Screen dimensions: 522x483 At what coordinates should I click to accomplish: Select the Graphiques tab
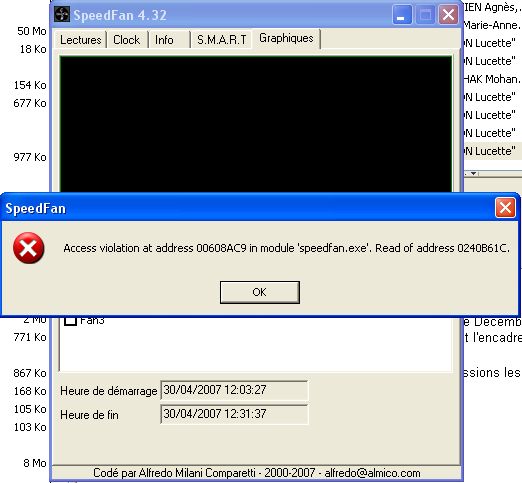(286, 39)
